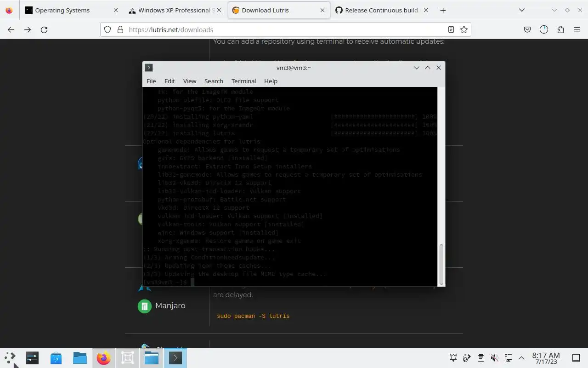Screen dimensions: 588x368
Task: View site security padlock info
Action: (x=120, y=29)
